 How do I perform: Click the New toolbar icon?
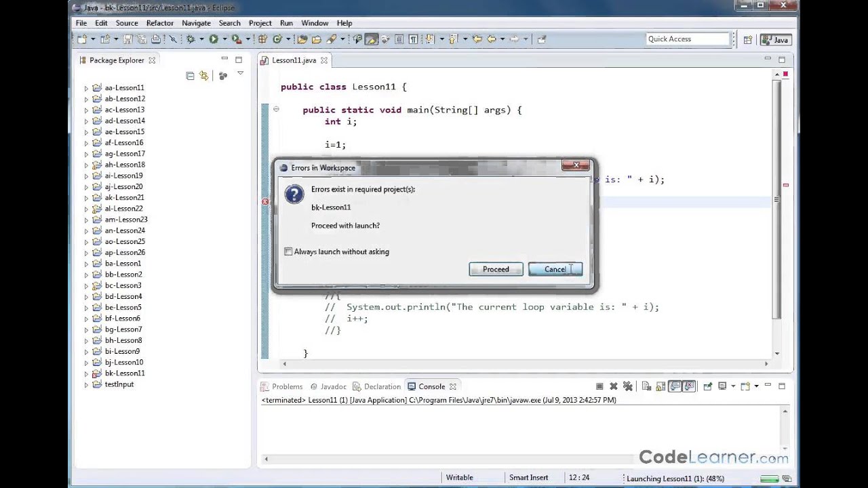coord(82,39)
